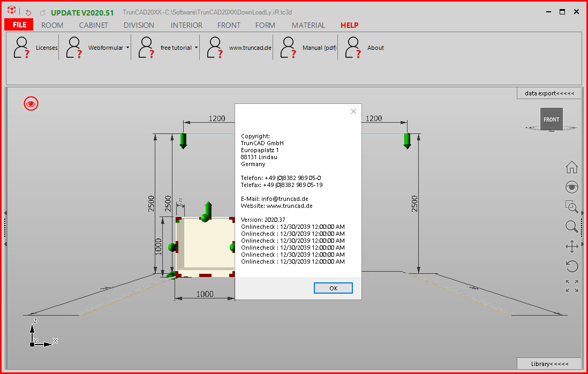The image size is (588, 374).
Task: Select the Home view icon
Action: (571, 167)
